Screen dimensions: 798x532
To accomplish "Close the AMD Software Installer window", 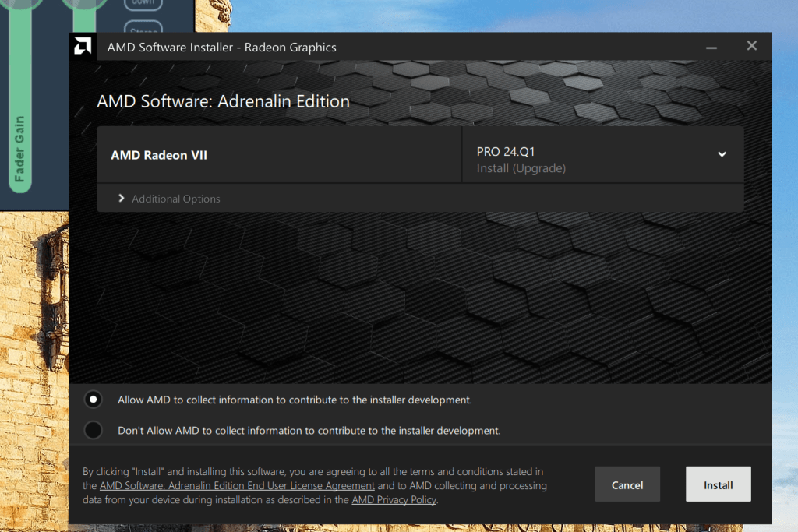I will [x=752, y=46].
